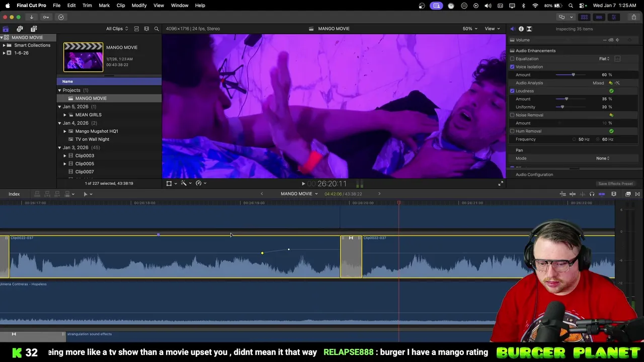This screenshot has width=644, height=362.
Task: Toggle the browser panel visibility button
Action: click(x=584, y=17)
